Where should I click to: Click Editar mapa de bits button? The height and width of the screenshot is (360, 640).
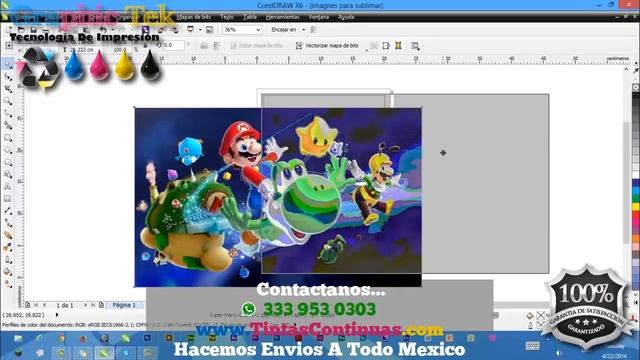[x=257, y=46]
